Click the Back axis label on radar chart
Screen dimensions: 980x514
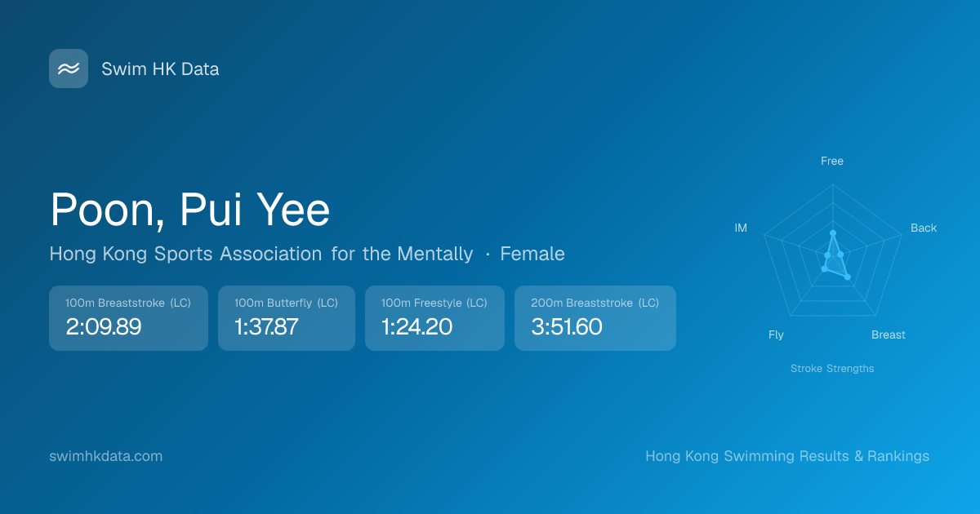[924, 228]
